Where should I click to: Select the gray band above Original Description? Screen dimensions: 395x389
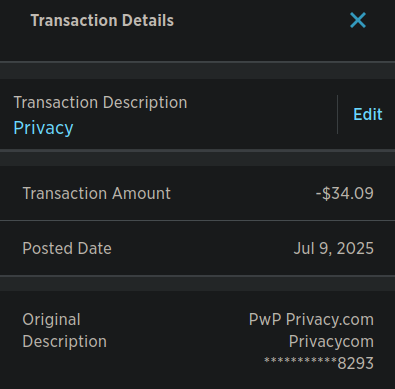click(197, 283)
